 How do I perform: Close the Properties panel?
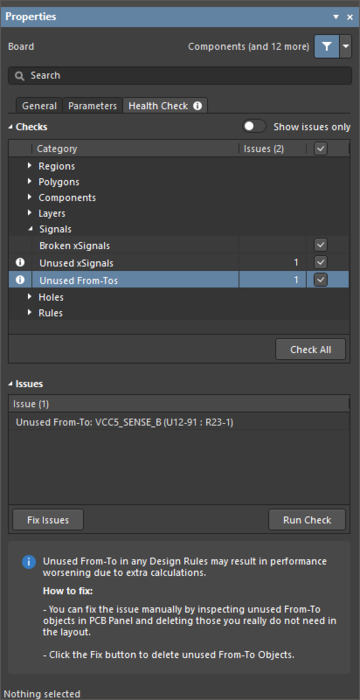[x=350, y=17]
